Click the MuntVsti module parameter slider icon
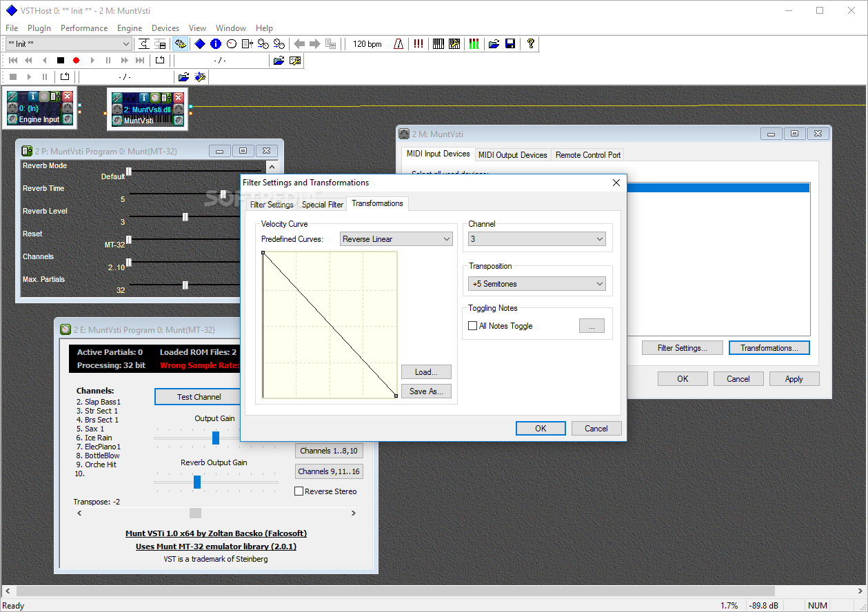 click(165, 98)
